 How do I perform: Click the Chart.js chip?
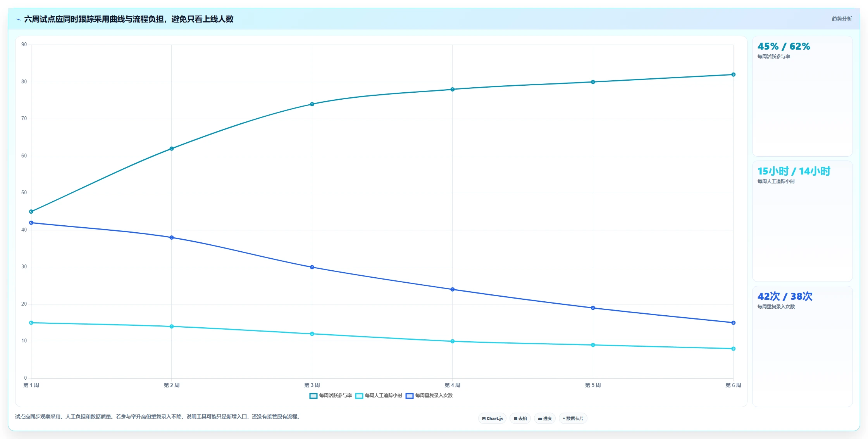pos(492,418)
